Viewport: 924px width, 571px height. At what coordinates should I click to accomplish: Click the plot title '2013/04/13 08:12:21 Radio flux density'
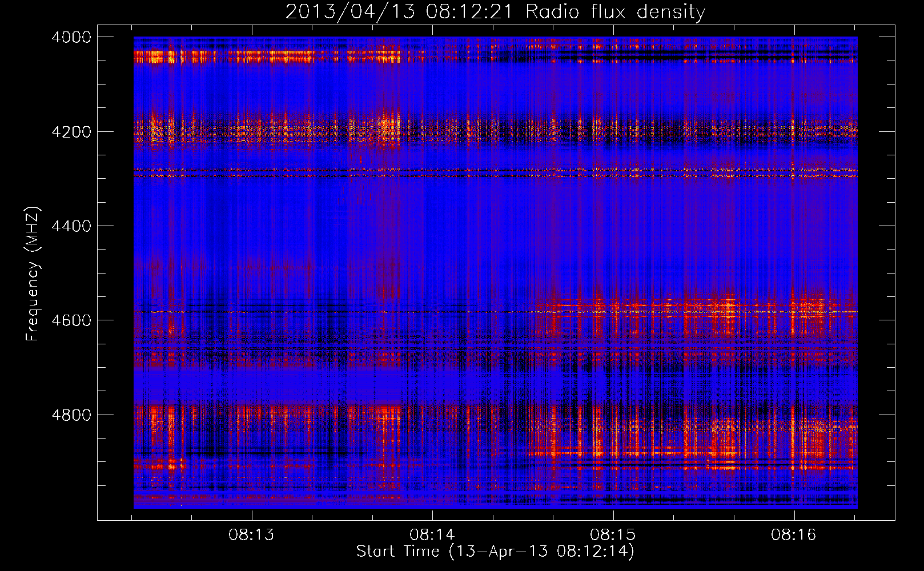click(x=495, y=11)
